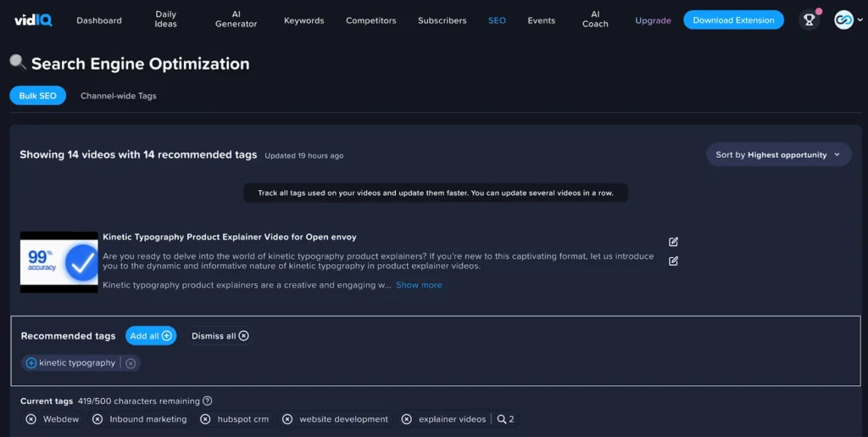The image size is (868, 437).
Task: Remove the Webdew current tag
Action: click(x=31, y=419)
